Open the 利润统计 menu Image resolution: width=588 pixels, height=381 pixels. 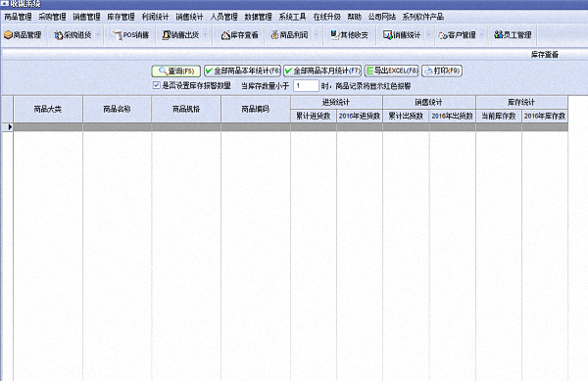(155, 17)
